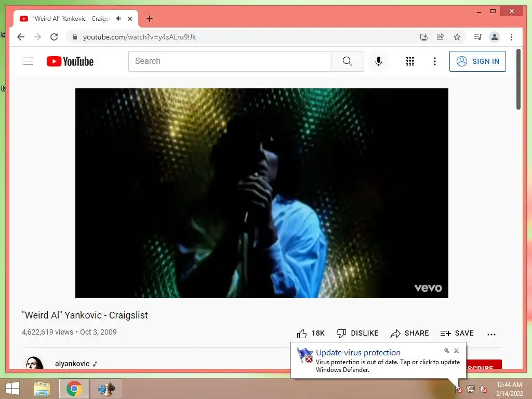532x399 pixels.
Task: Open the YouTube hamburger guide menu
Action: pyautogui.click(x=28, y=61)
